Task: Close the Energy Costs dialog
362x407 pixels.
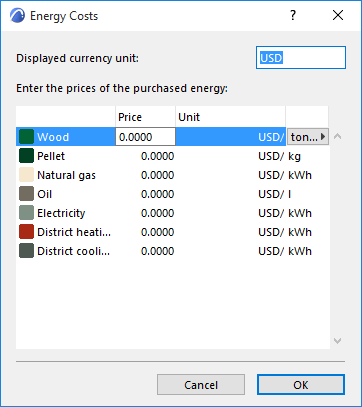Action: tap(338, 15)
